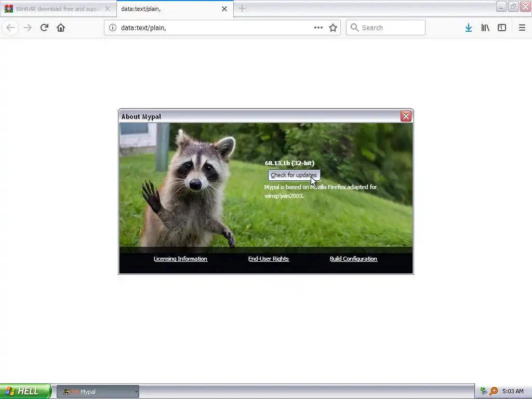Image resolution: width=532 pixels, height=399 pixels.
Task: Open Build Configuration link
Action: 353,259
